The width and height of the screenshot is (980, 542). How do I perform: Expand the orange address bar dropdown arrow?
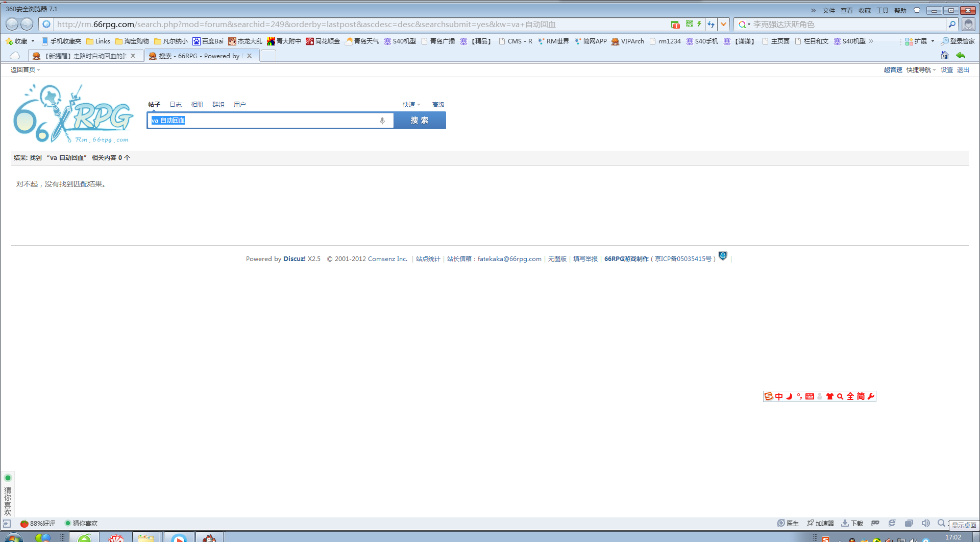723,24
